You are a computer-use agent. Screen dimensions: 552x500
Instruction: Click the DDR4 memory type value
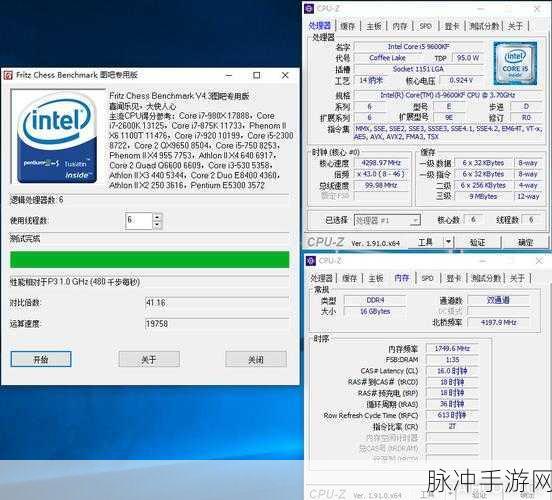pos(375,300)
